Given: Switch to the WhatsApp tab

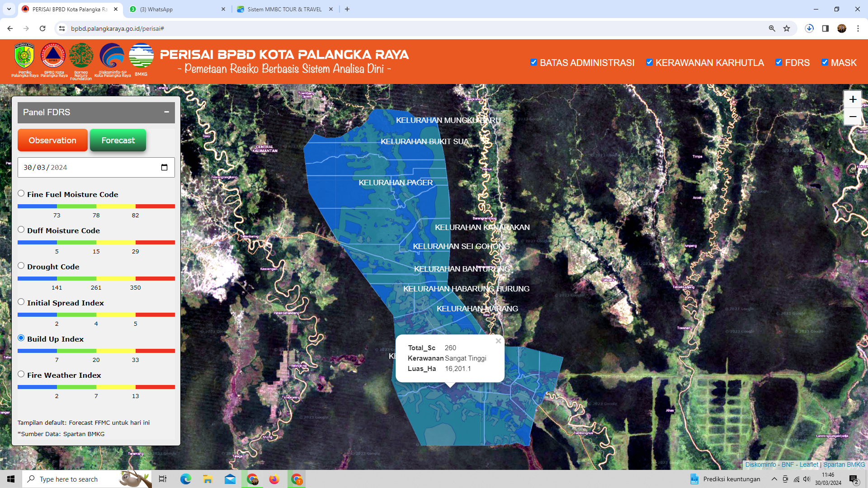Looking at the screenshot, I should point(177,9).
